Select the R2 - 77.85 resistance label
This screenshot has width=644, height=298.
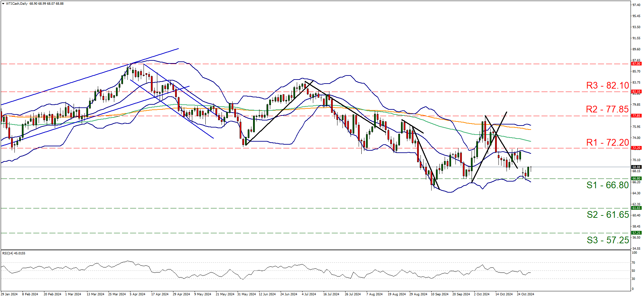[607, 109]
